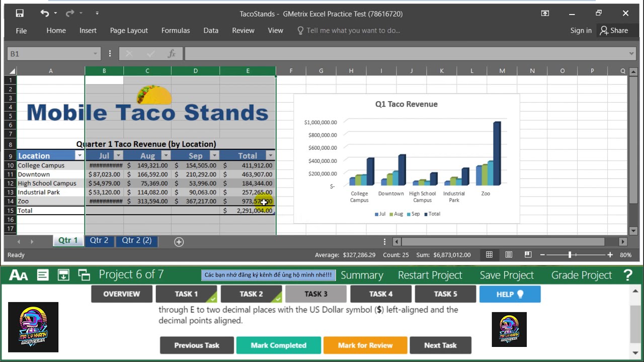
Task: Open the Review ribbon tab
Action: 243,31
